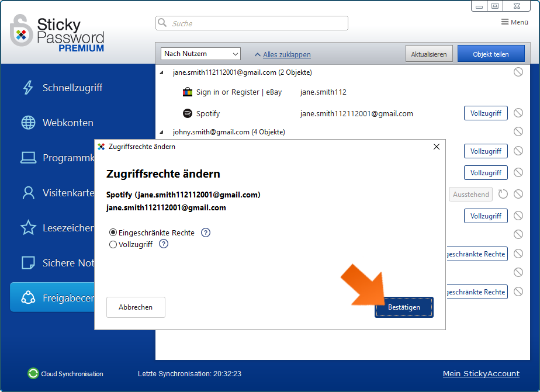Click Cloud Synchronisation label
540x392 pixels.
pyautogui.click(x=72, y=373)
